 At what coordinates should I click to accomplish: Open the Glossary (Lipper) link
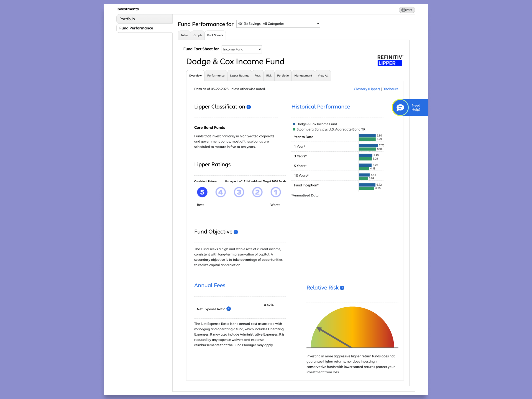(x=367, y=89)
